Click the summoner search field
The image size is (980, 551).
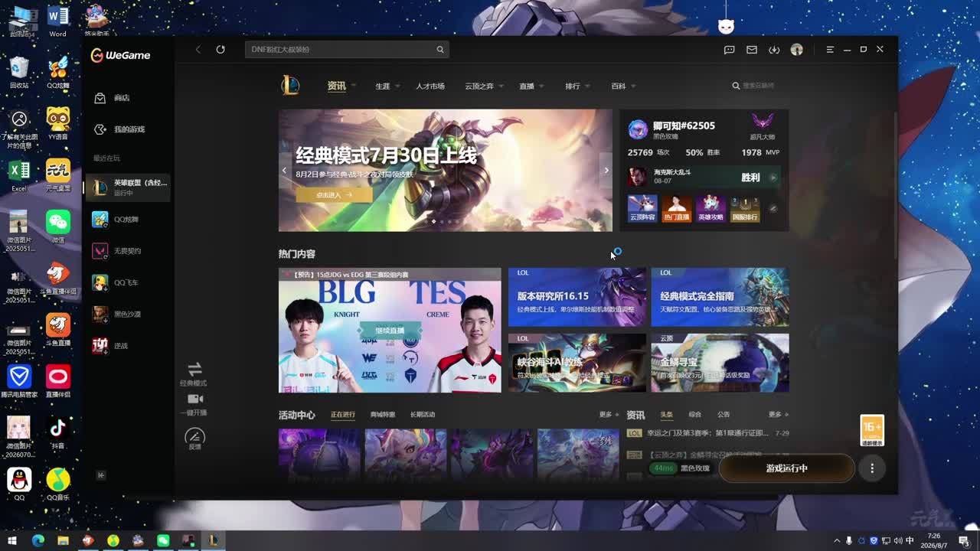[758, 86]
